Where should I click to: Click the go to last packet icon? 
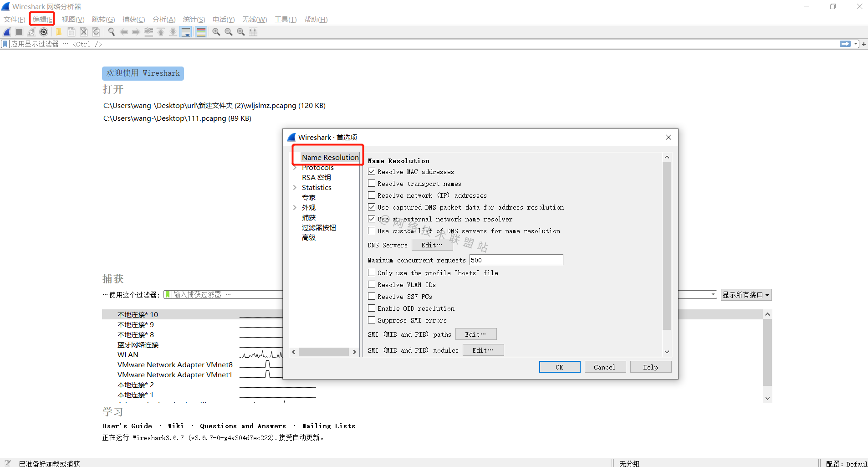[x=173, y=32]
